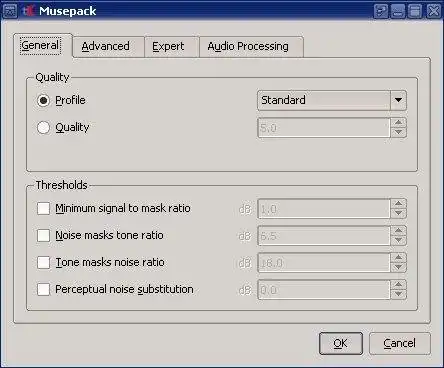Viewport: 444px width, 368px height.
Task: Increase Perceptual noise substitution value
Action: [x=398, y=285]
